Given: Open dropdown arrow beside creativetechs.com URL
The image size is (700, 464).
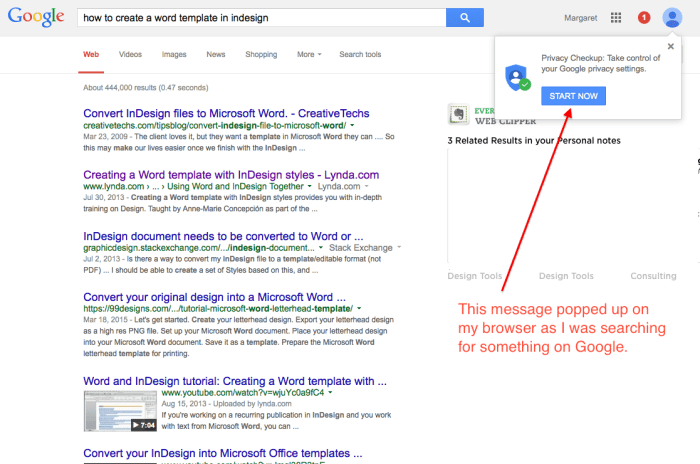Looking at the screenshot, I should [x=352, y=127].
